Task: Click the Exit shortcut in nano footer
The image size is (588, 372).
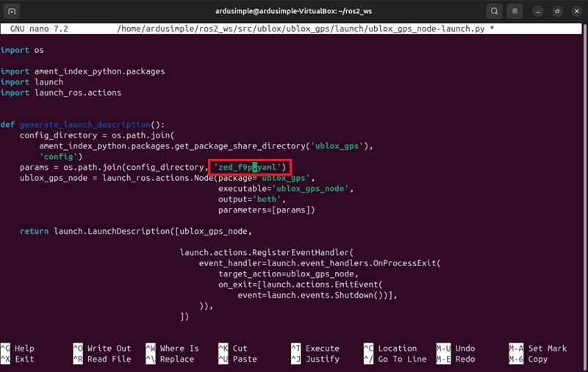Action: click(24, 360)
